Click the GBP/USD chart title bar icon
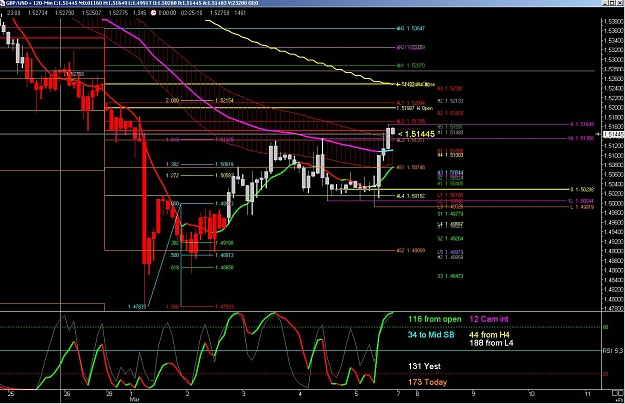This screenshot has width=625, height=404. click(3, 3)
